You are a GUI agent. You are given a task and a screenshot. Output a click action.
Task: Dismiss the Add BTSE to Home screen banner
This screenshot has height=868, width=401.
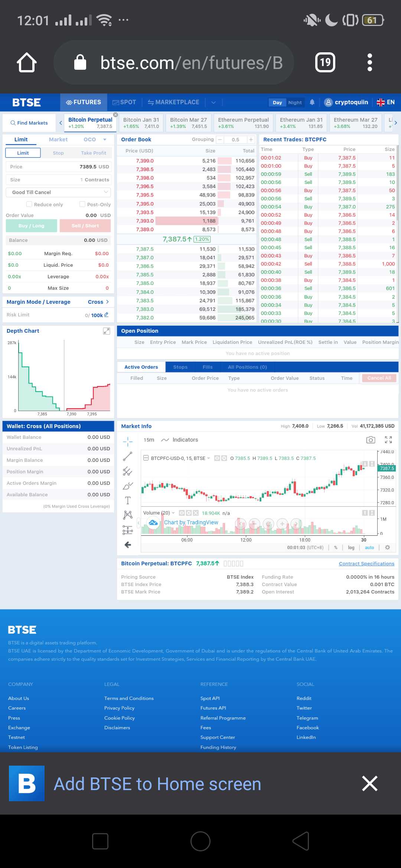click(x=369, y=783)
